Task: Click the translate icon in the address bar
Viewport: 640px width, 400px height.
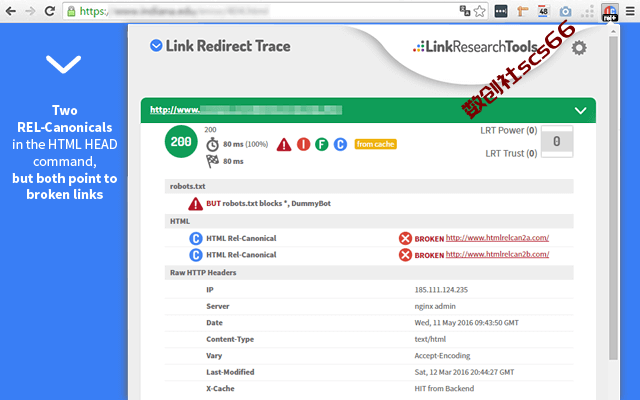Action: click(464, 11)
